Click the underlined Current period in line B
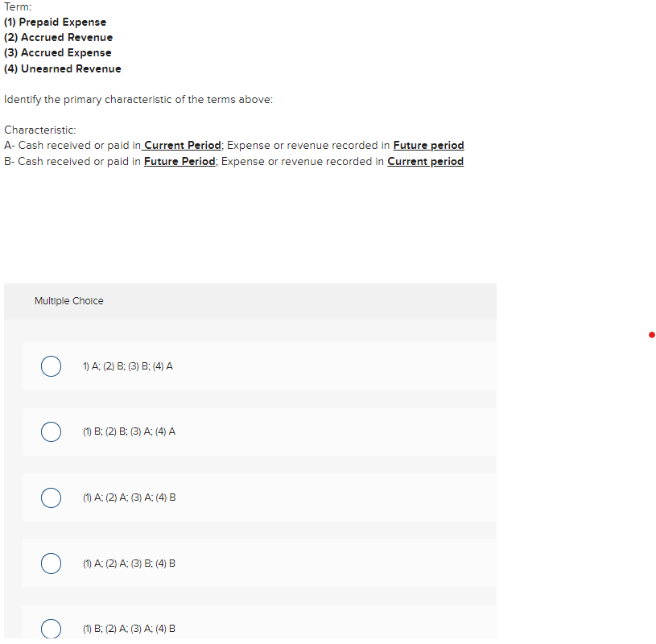Image resolution: width=656 pixels, height=644 pixels. [425, 161]
